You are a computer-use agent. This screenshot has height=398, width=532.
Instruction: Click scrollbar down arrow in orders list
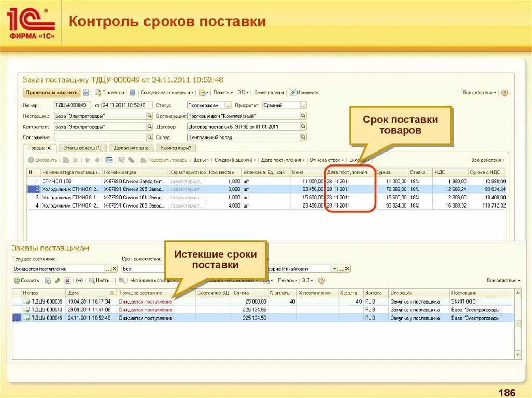(x=518, y=355)
